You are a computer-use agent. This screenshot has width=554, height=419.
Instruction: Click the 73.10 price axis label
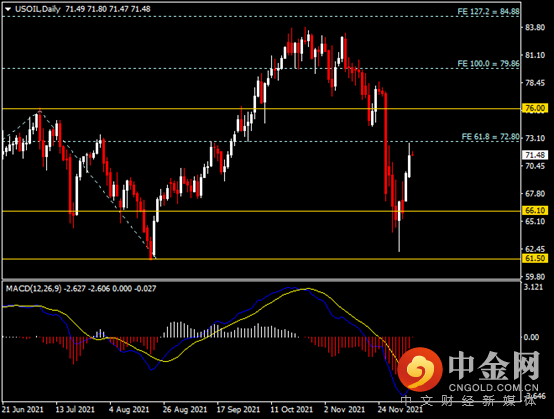(535, 138)
